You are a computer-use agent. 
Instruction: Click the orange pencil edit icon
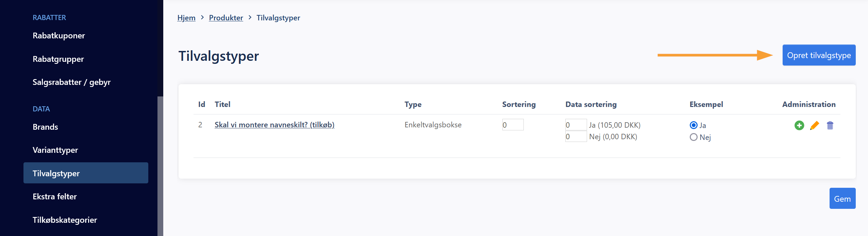(814, 125)
